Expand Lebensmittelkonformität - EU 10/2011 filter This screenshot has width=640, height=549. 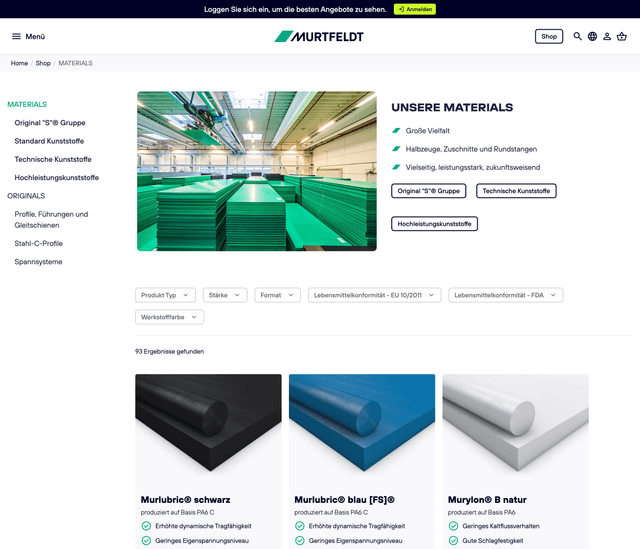pyautogui.click(x=374, y=295)
